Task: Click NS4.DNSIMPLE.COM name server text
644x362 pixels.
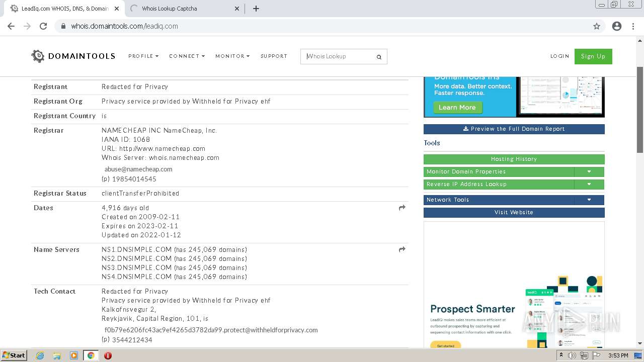Action: click(x=137, y=277)
